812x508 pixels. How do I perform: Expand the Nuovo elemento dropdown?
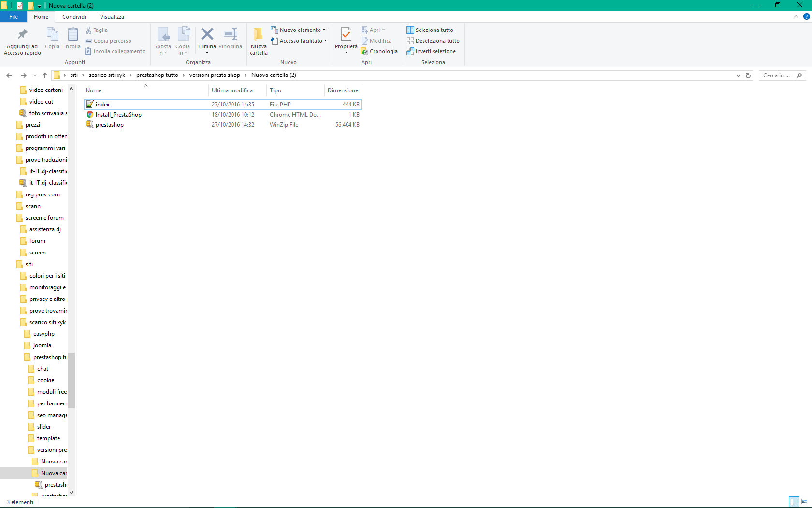pyautogui.click(x=298, y=30)
